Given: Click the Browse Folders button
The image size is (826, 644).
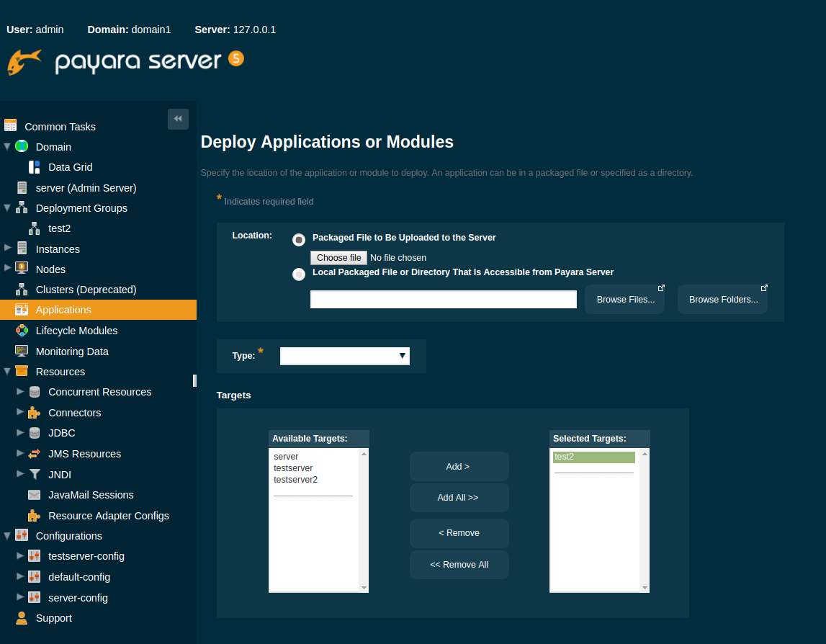Looking at the screenshot, I should [x=722, y=299].
